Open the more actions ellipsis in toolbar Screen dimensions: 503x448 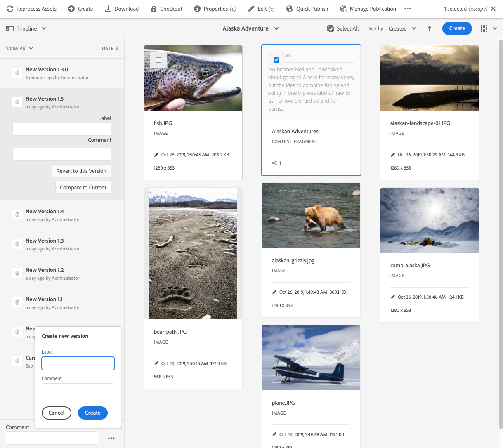tap(408, 9)
